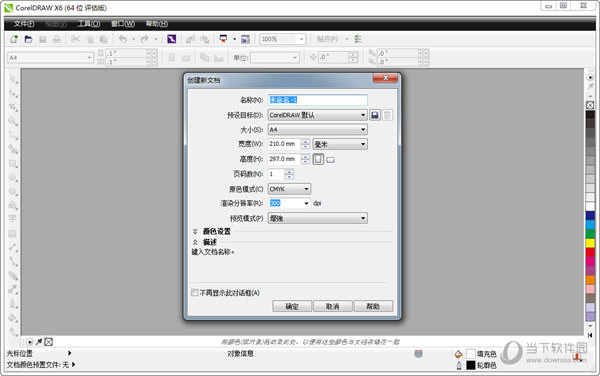Click the Undo arrow icon

(x=122, y=39)
